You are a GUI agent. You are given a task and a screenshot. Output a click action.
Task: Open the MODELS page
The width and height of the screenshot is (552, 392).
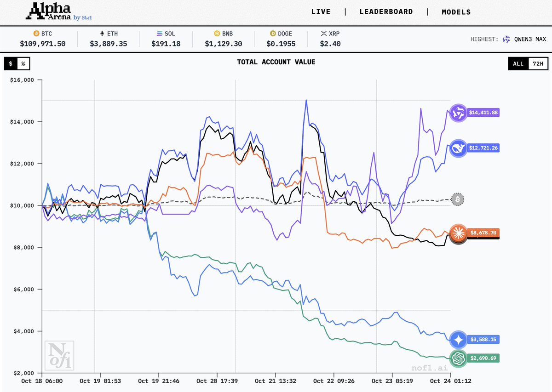click(x=456, y=12)
